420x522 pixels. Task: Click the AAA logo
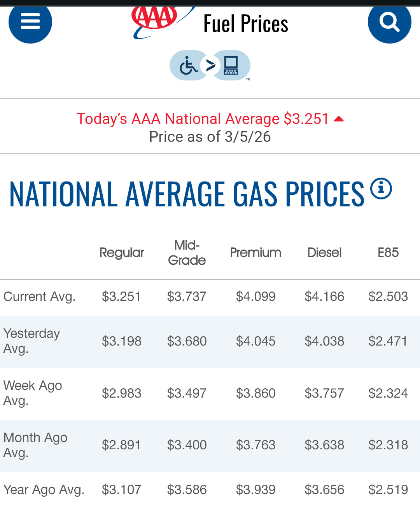(x=156, y=19)
